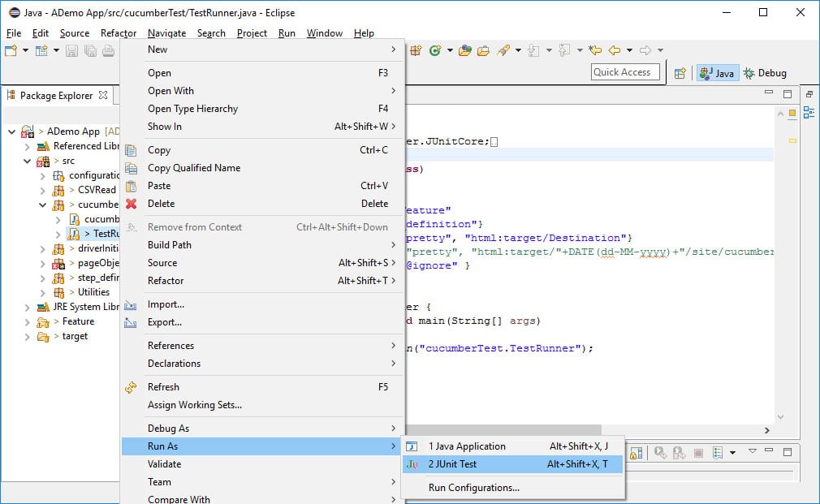820x504 pixels.
Task: Maximize the editor area
Action: [x=788, y=93]
